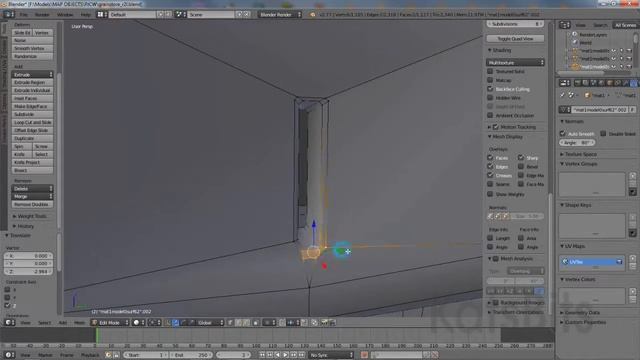This screenshot has height=360, width=640.
Task: Open the Object properties tab icon
Action: pos(610,83)
